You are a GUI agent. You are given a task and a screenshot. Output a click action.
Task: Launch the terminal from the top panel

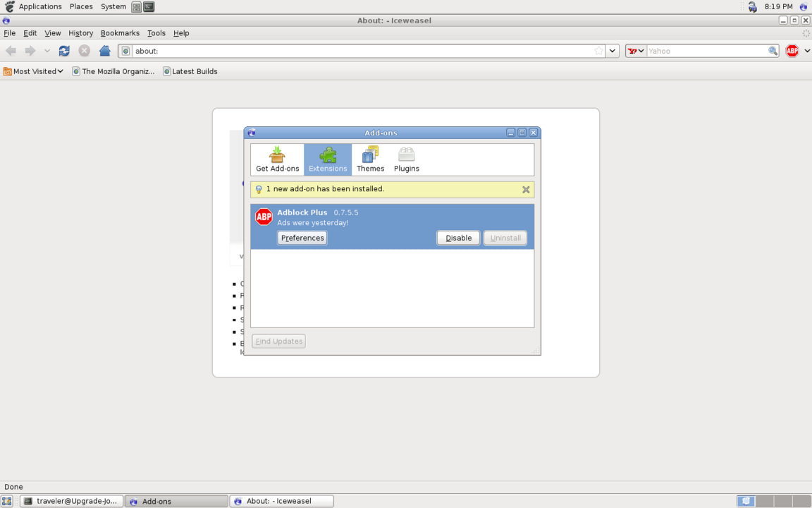(149, 7)
